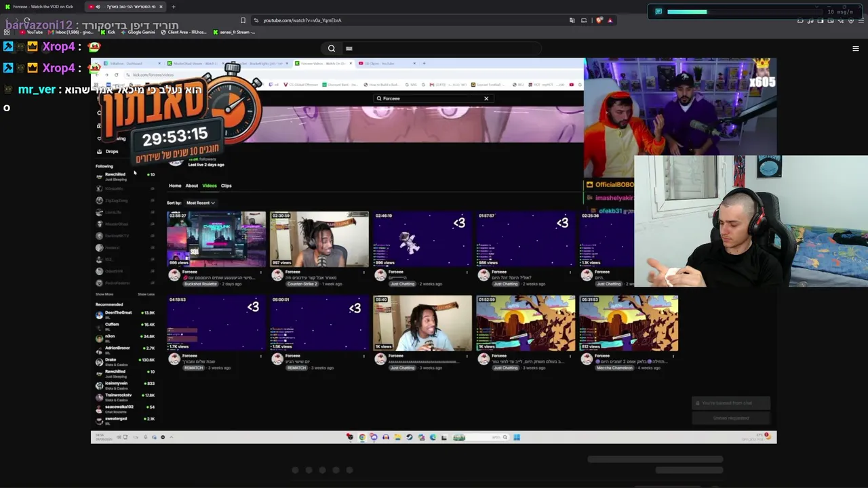Click the chat bubble icon in the msg/m overlay

[658, 12]
